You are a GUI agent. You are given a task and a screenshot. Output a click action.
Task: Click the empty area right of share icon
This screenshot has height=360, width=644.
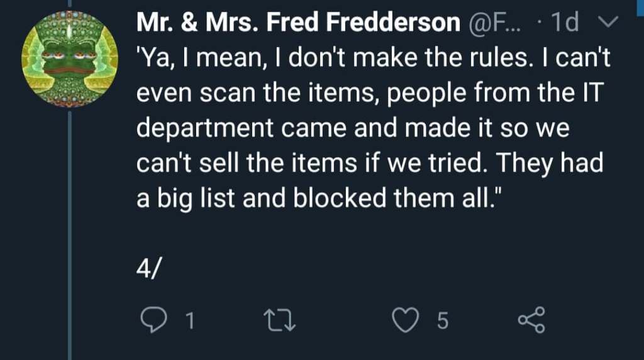click(591, 322)
